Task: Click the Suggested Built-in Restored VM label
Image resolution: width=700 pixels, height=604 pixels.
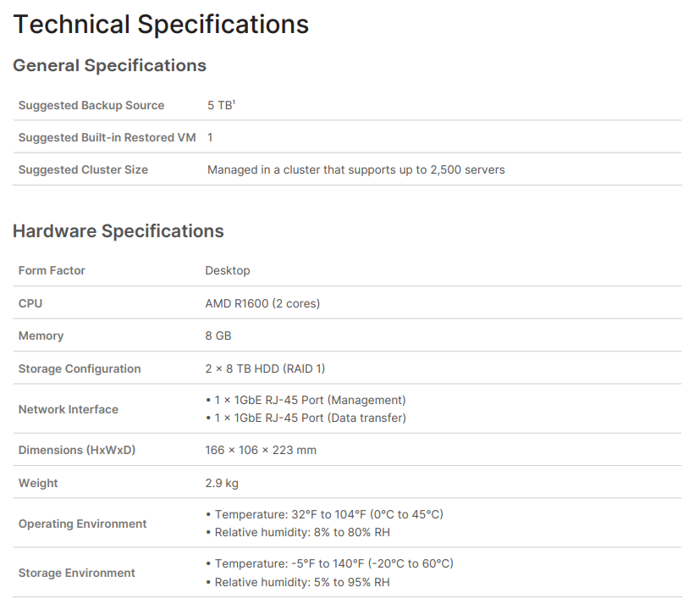Action: (107, 137)
